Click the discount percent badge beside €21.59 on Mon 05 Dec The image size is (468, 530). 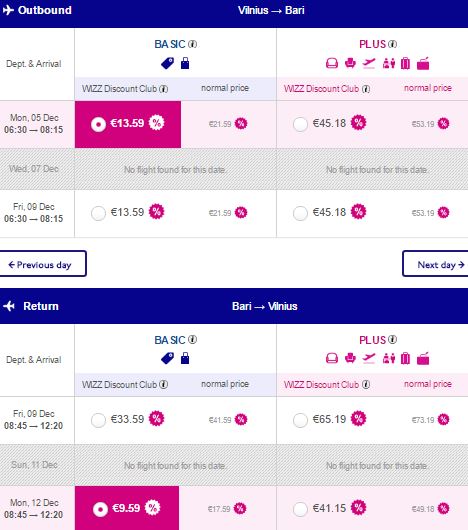(x=241, y=123)
